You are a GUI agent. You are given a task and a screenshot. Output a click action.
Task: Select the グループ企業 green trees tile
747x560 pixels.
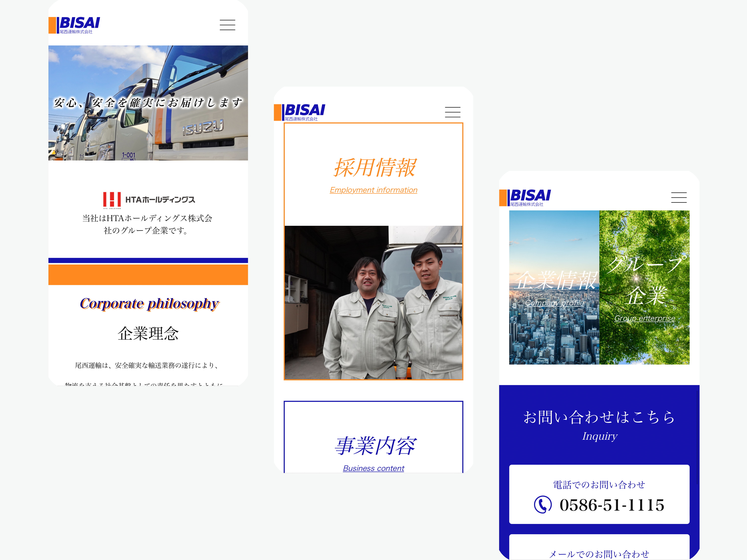point(644,287)
